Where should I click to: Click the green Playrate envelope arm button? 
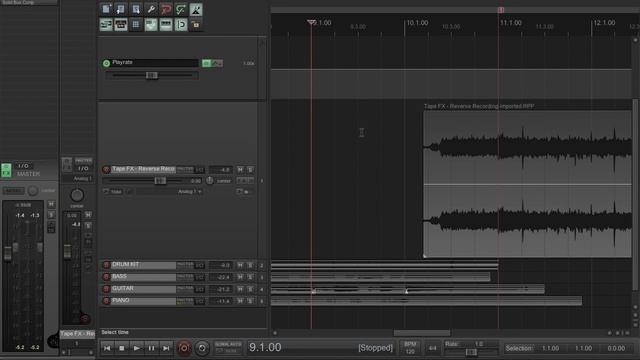pyautogui.click(x=206, y=63)
